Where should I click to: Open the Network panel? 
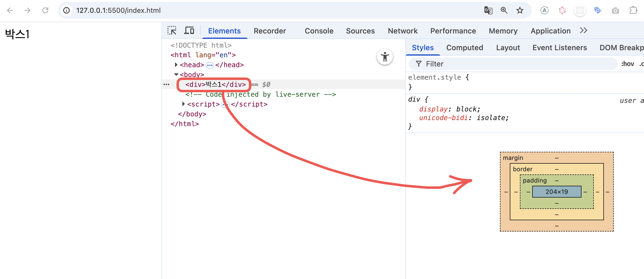coord(402,31)
